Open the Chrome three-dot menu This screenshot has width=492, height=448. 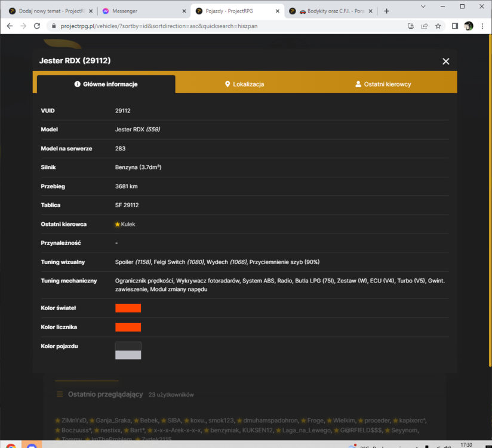click(482, 26)
